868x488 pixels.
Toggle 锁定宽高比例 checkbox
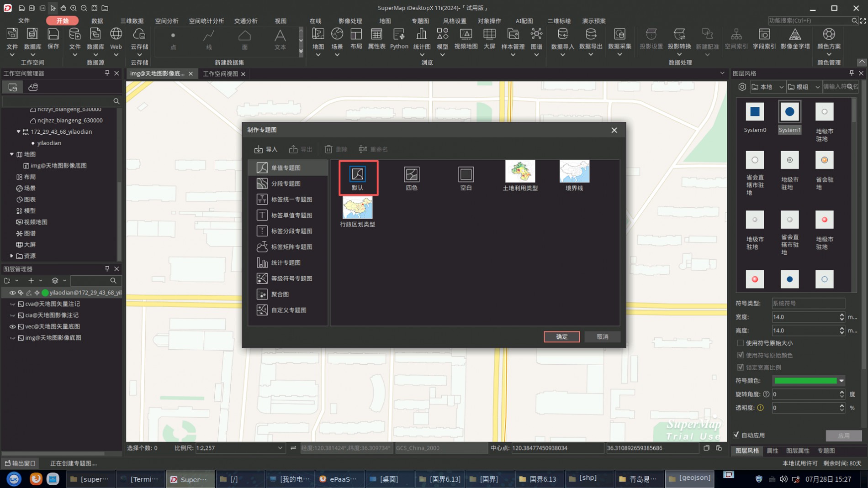point(741,367)
